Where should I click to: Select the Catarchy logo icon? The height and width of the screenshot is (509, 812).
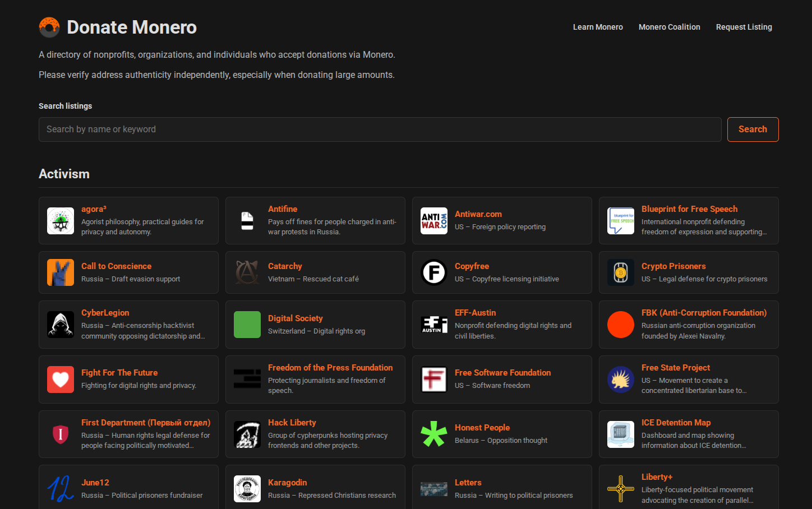tap(247, 272)
